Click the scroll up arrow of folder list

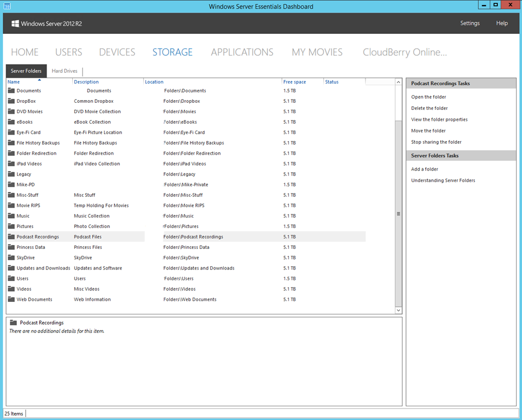[398, 82]
